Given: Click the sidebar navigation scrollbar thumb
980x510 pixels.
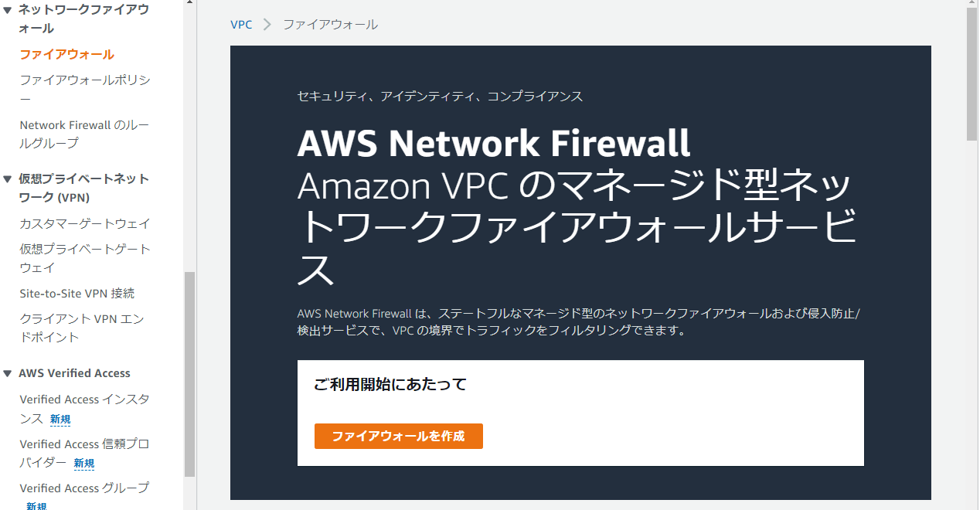Looking at the screenshot, I should [x=190, y=374].
